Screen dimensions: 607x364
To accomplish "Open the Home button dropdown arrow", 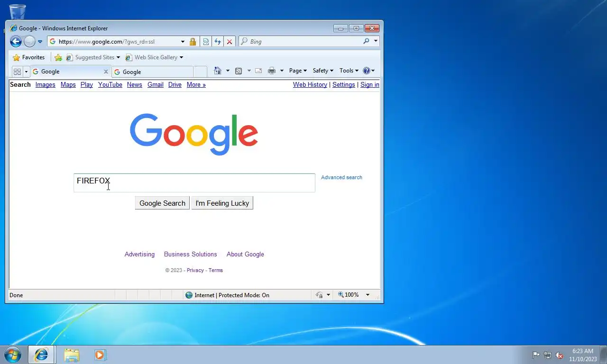I will coord(228,71).
